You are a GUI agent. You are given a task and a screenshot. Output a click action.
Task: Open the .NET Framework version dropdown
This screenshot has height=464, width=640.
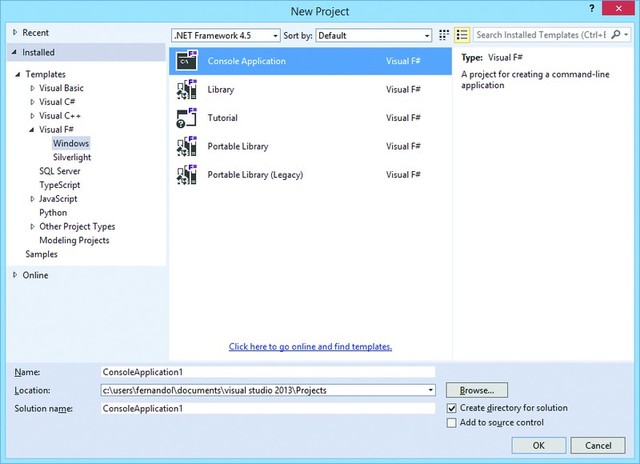point(226,36)
